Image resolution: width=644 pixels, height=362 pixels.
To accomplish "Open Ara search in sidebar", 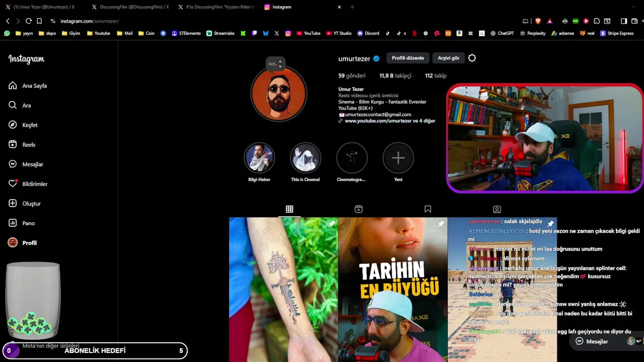I will point(20,106).
